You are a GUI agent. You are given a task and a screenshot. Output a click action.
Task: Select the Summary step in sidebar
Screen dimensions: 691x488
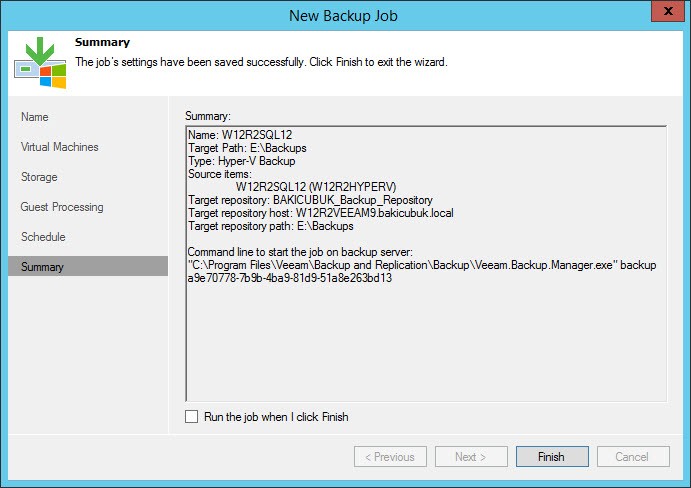(88, 266)
